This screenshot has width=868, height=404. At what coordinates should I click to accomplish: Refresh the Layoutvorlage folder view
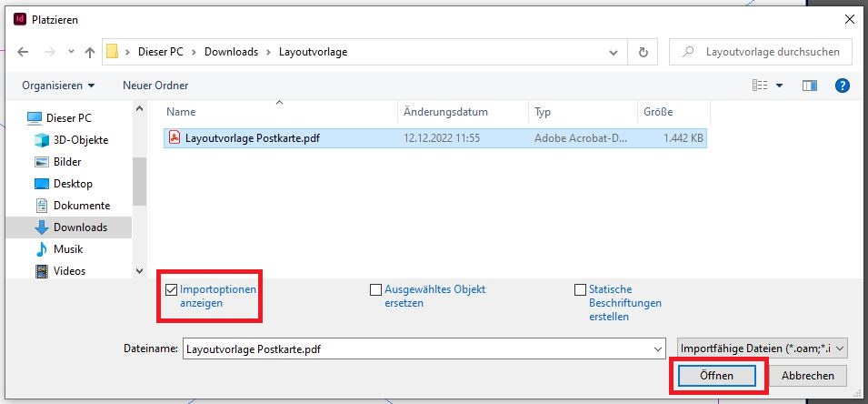(x=644, y=53)
